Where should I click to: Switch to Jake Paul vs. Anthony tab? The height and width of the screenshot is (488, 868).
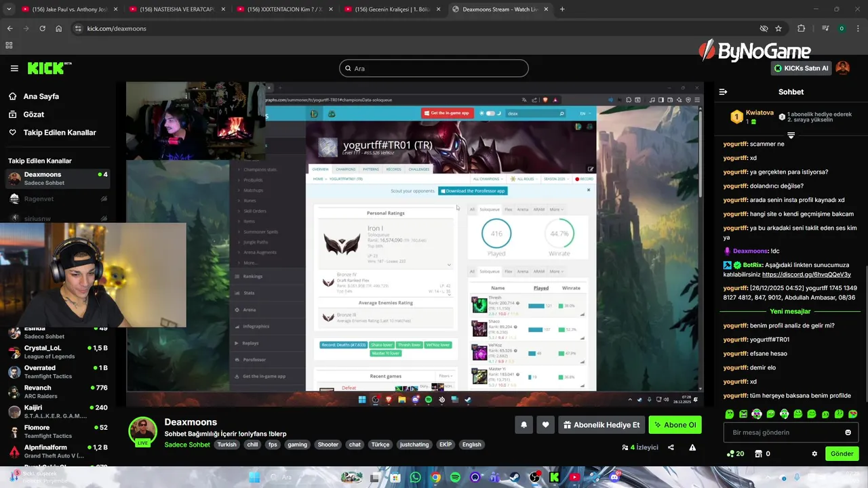(69, 9)
